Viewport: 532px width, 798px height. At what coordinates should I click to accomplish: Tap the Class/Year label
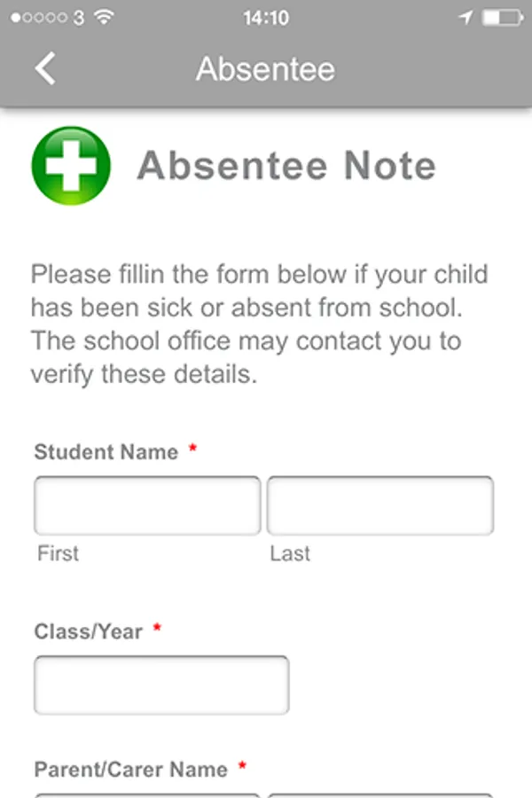pyautogui.click(x=89, y=631)
